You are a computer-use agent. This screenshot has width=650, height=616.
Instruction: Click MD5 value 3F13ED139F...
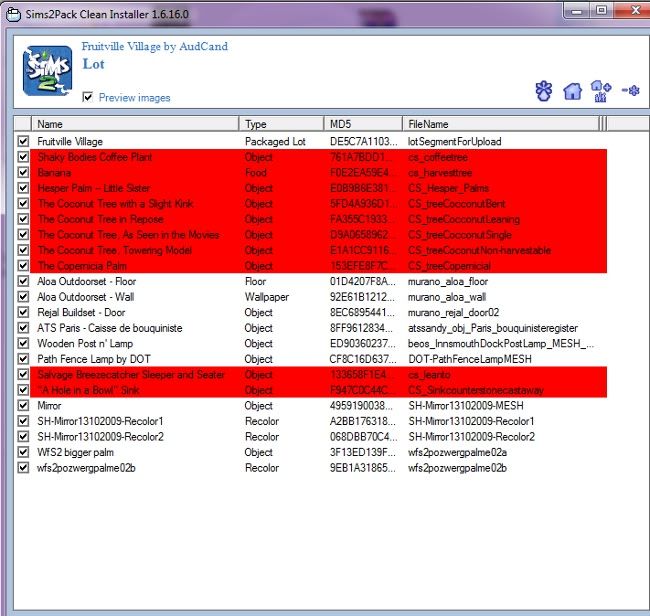tap(361, 453)
